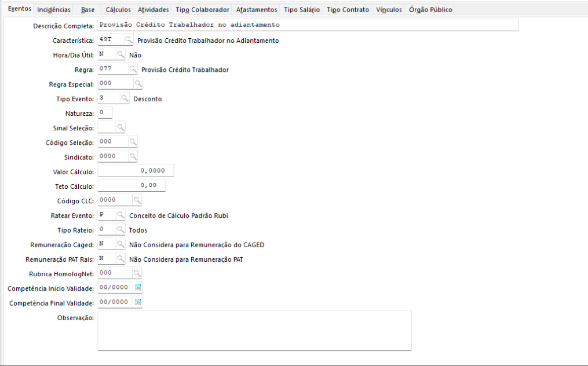Open the Código Seleção search icon
This screenshot has height=366, width=588.
[133, 142]
